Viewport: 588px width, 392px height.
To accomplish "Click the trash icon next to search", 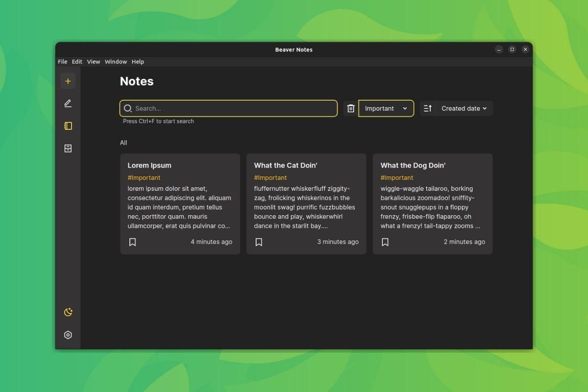I will click(x=350, y=108).
